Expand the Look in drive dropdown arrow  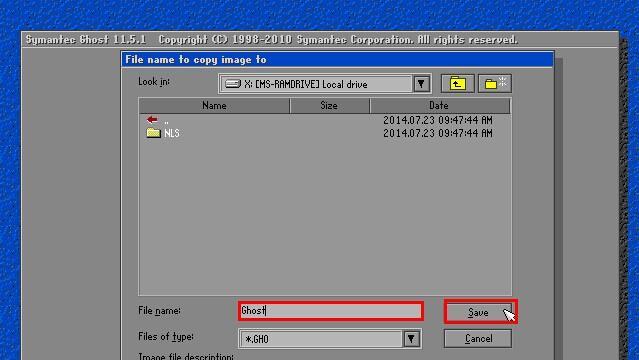click(421, 84)
